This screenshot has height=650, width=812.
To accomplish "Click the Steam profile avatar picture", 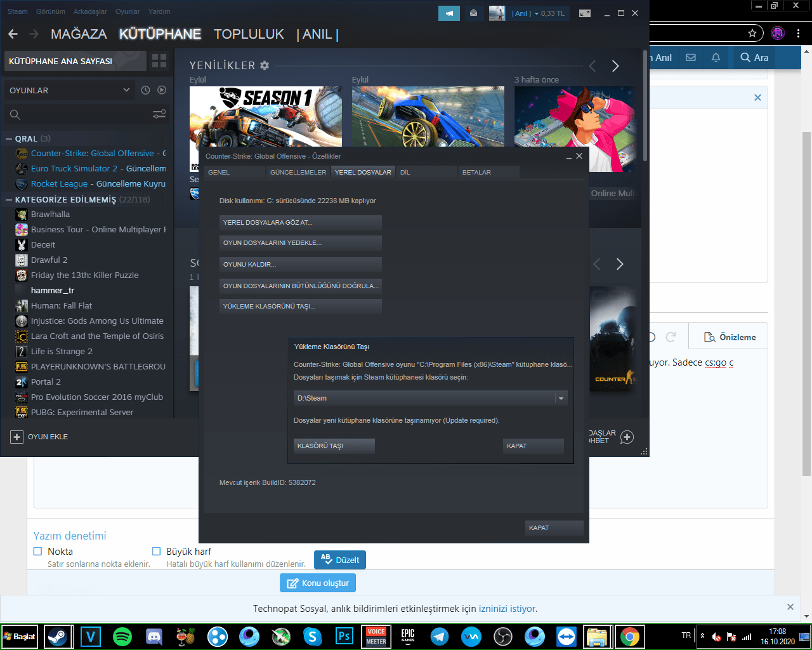I will click(497, 13).
